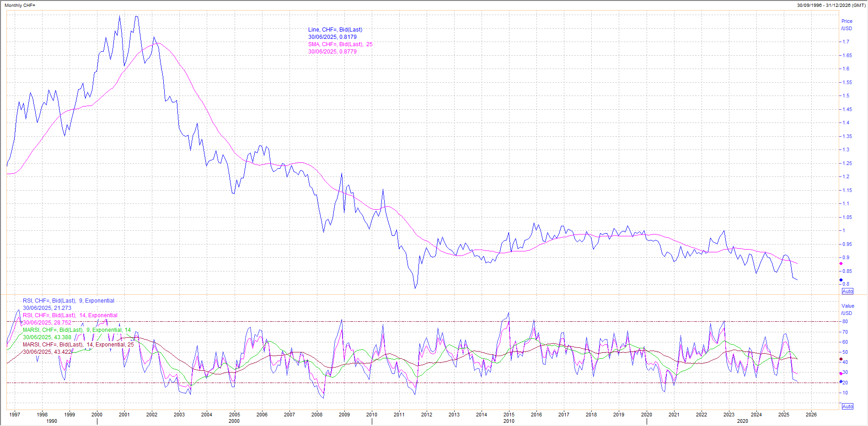Click the 2015 year label on the time axis
The width and height of the screenshot is (868, 426).
pyautogui.click(x=509, y=415)
